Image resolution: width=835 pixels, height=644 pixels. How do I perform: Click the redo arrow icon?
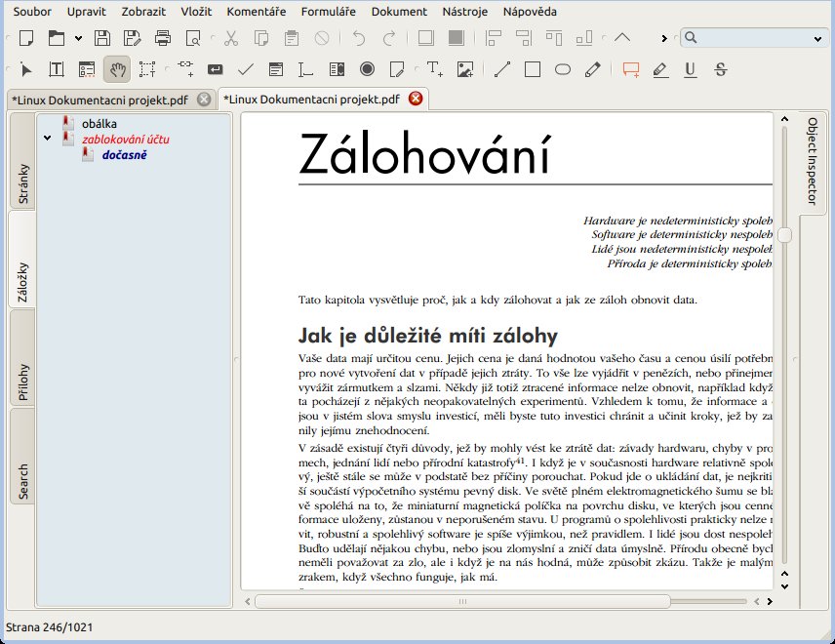(x=389, y=38)
